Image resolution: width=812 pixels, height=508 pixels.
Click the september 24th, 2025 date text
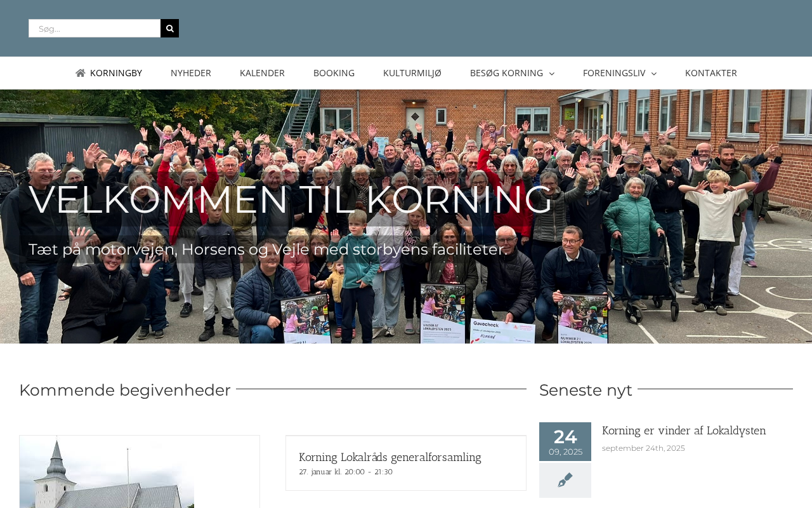[643, 448]
